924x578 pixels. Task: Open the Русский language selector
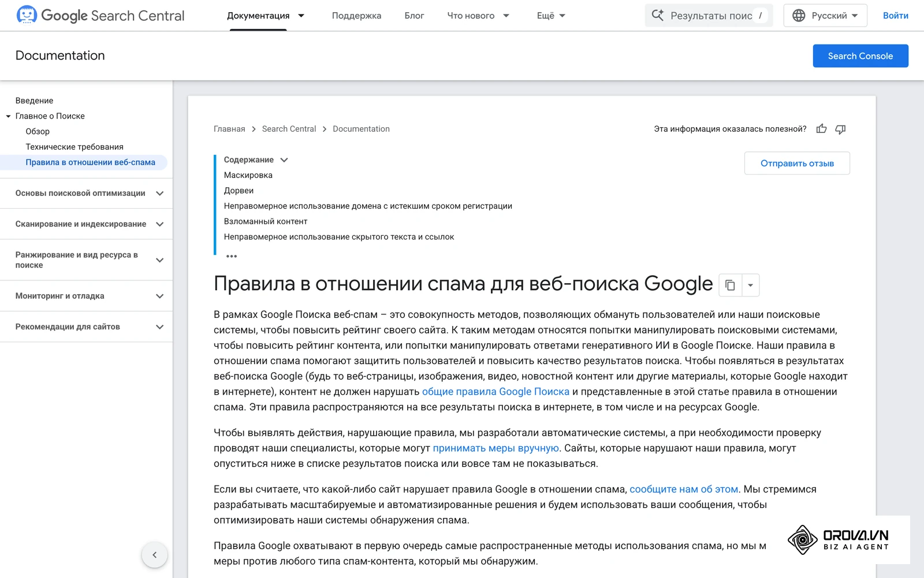tap(825, 16)
